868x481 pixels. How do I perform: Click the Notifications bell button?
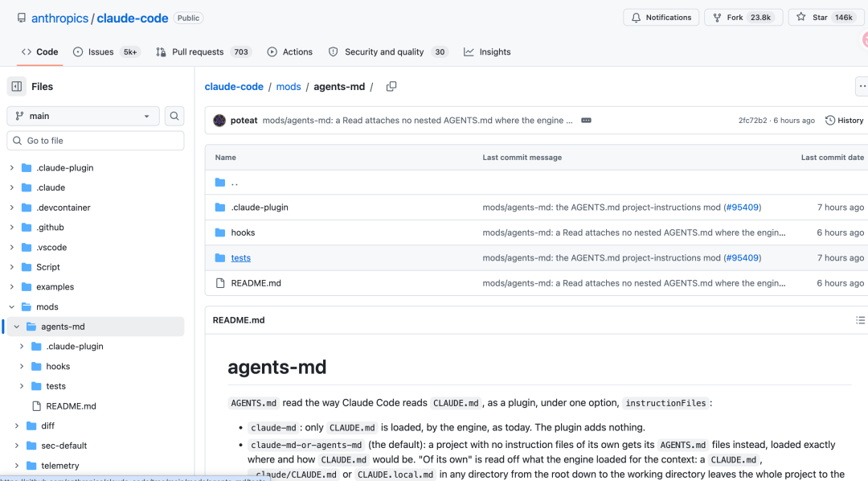(x=661, y=17)
